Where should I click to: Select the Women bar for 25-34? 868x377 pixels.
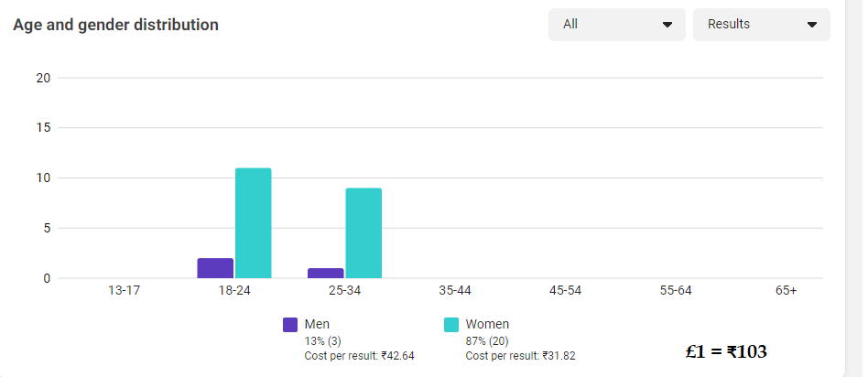click(363, 232)
